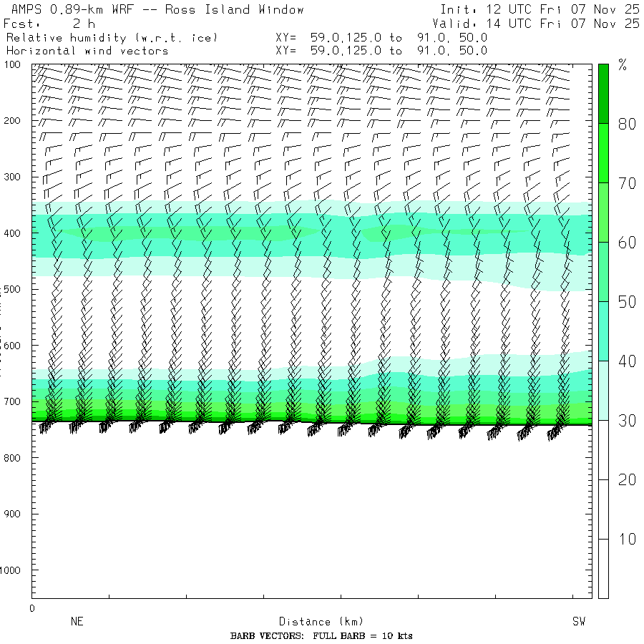Select the "Distance (km)" axis title
This screenshot has width=644, height=644.
click(x=315, y=622)
